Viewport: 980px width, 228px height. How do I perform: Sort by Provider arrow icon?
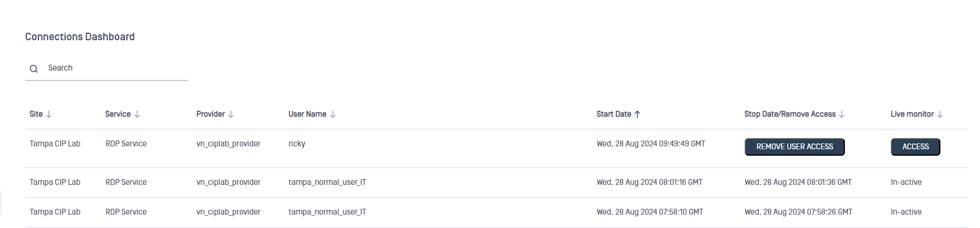[x=231, y=114]
